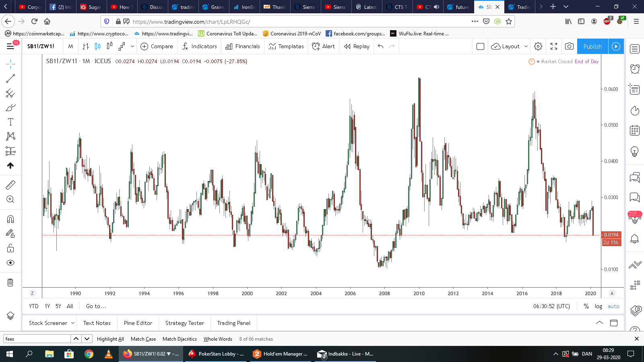
Task: Select the crosshair cursor tool
Action: [x=10, y=64]
